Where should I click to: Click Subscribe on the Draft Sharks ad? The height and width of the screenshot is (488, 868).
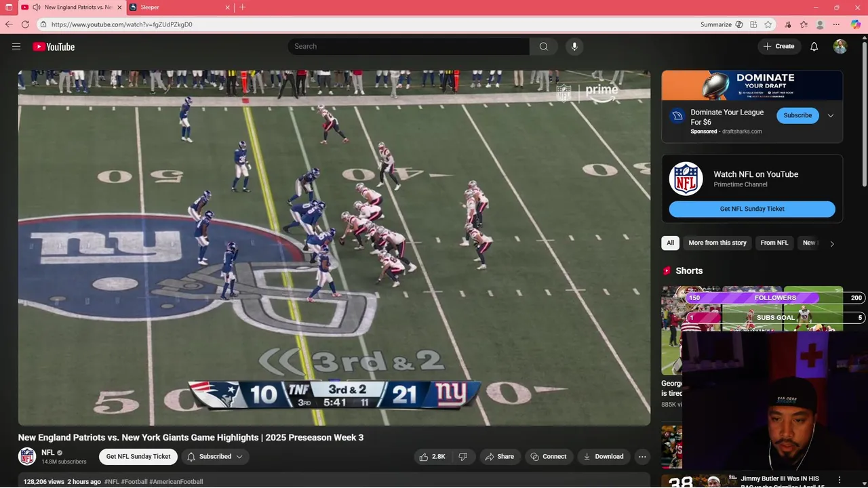click(797, 115)
